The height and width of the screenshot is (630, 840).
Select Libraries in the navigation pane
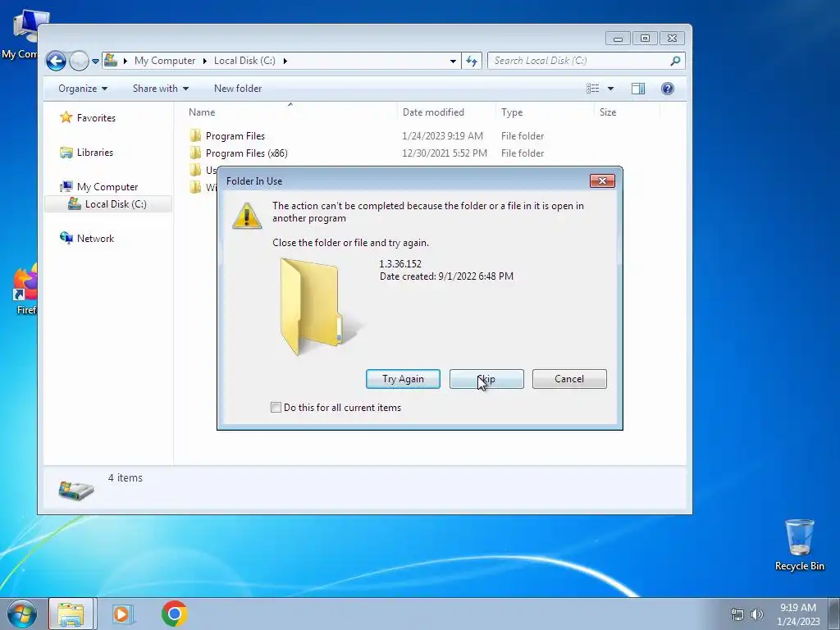(95, 153)
